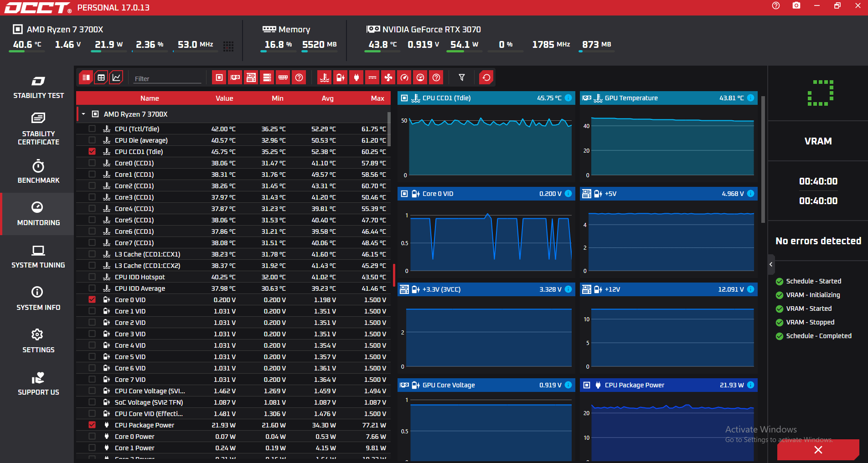Switch to graph-only view
The image size is (868, 463).
point(116,77)
